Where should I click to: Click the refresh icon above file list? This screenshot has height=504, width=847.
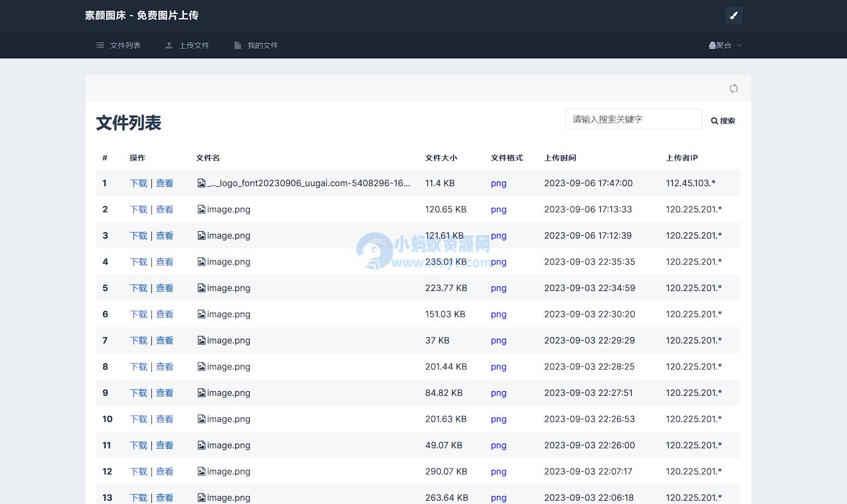733,88
